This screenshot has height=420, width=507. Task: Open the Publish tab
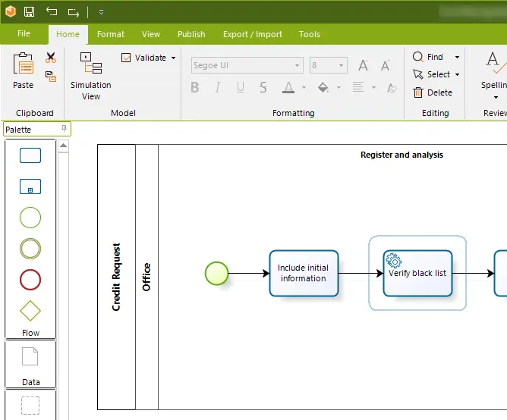pos(191,34)
